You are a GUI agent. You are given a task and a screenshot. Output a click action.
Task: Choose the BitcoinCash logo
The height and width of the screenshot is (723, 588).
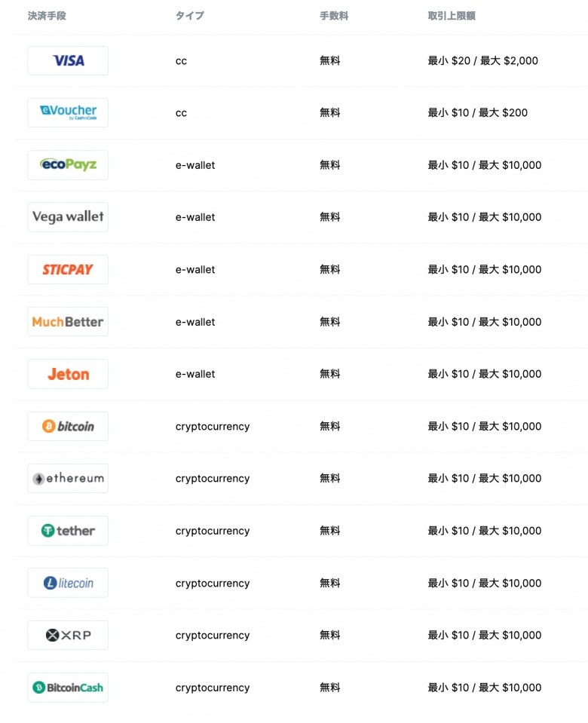68,688
